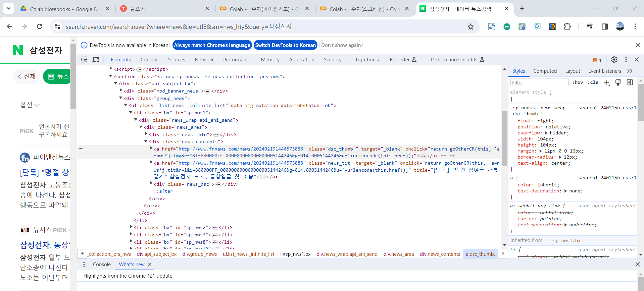Image resolution: width=644 pixels, height=291 pixels.
Task: Open the rendering emulation paintbrush icon
Action: tap(618, 82)
